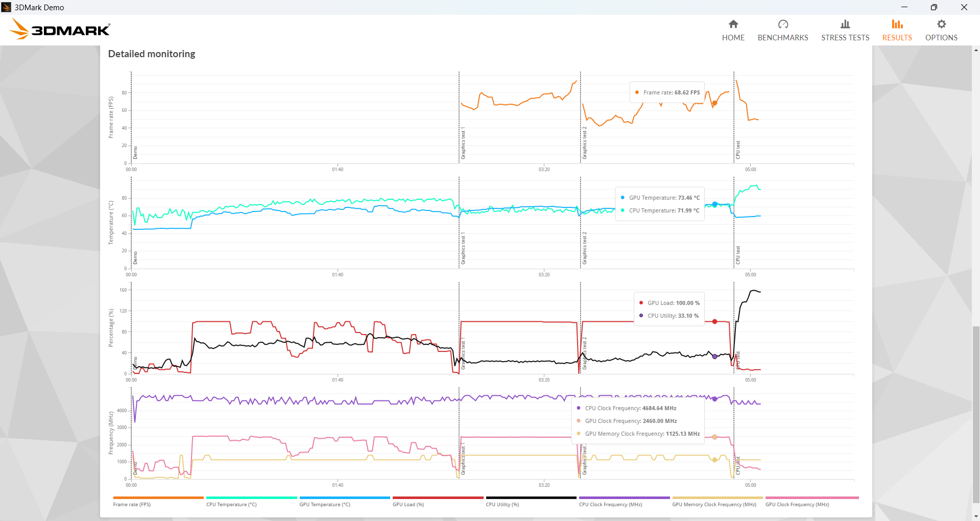The height and width of the screenshot is (521, 980).
Task: Click the HOME menu label
Action: [733, 38]
